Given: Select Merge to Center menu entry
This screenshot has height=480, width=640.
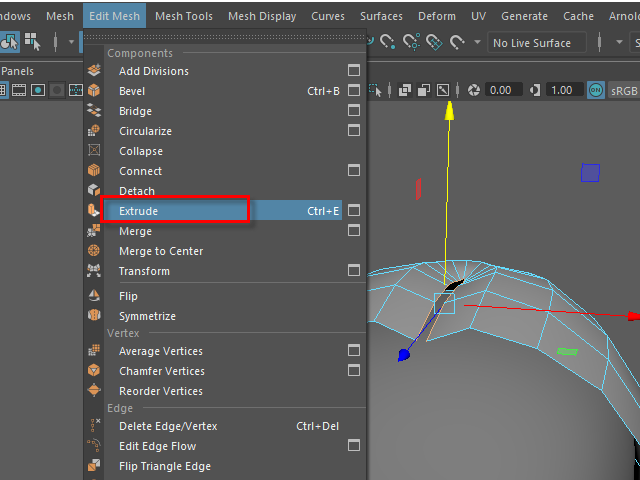Looking at the screenshot, I should 160,251.
